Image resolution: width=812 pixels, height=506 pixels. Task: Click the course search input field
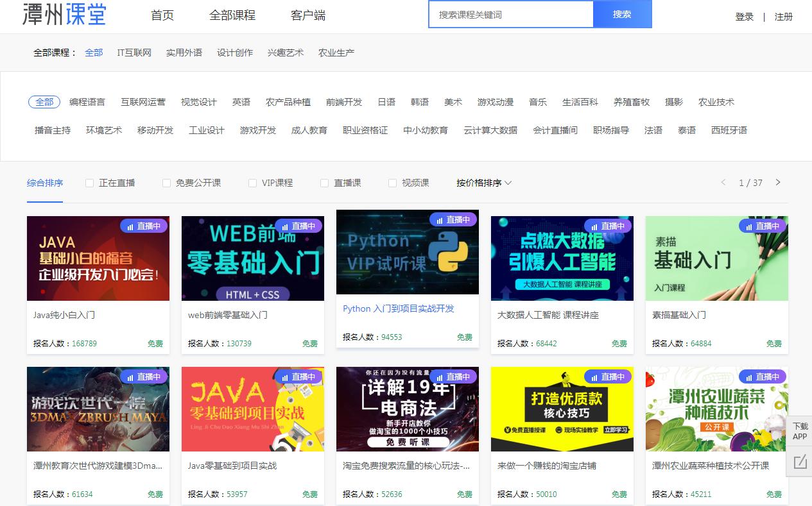pos(510,13)
